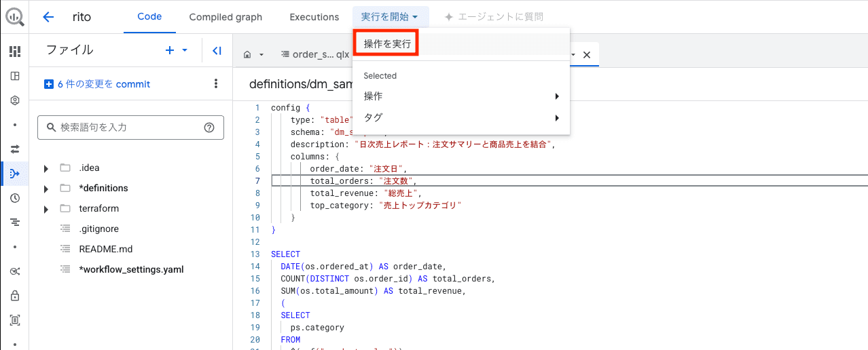The height and width of the screenshot is (350, 868).
Task: Click the description: 日次売上レポート code line
Action: (422, 144)
